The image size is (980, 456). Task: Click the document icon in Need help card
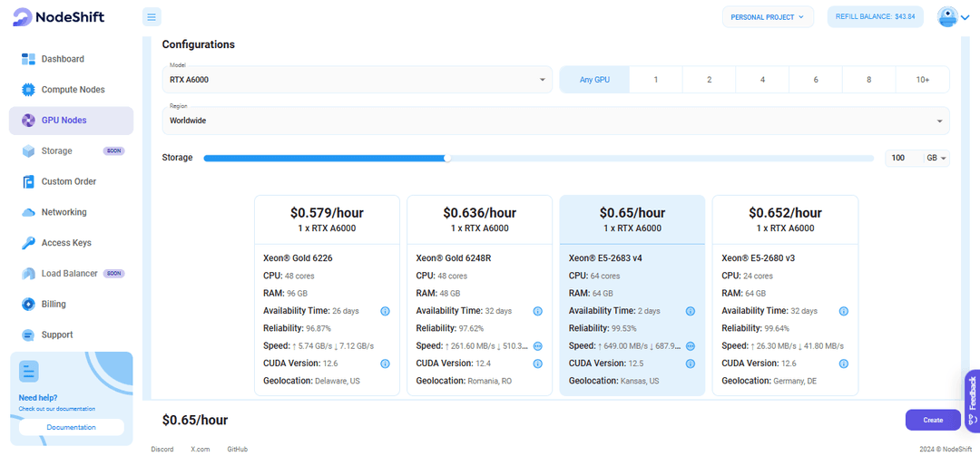(29, 371)
